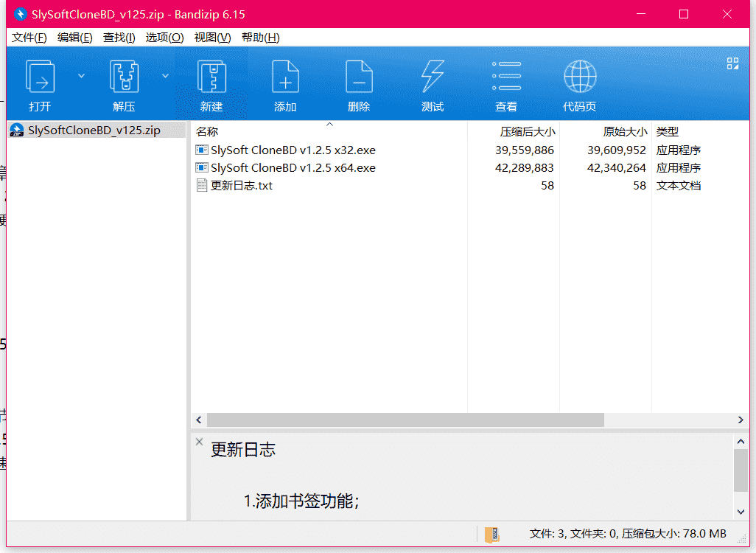The width and height of the screenshot is (756, 553).
Task: Open the 编辑(E) menu
Action: [74, 38]
